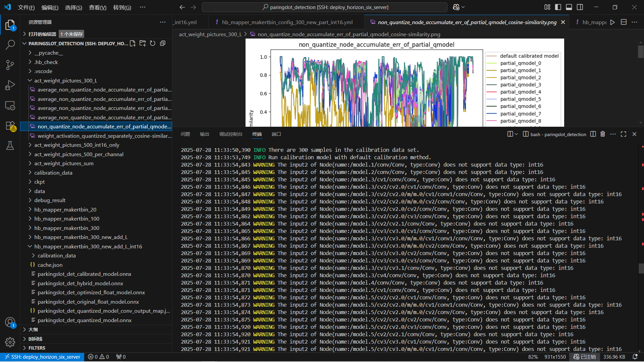The width and height of the screenshot is (644, 362).
Task: Open the 查看(V) menu
Action: point(97,7)
